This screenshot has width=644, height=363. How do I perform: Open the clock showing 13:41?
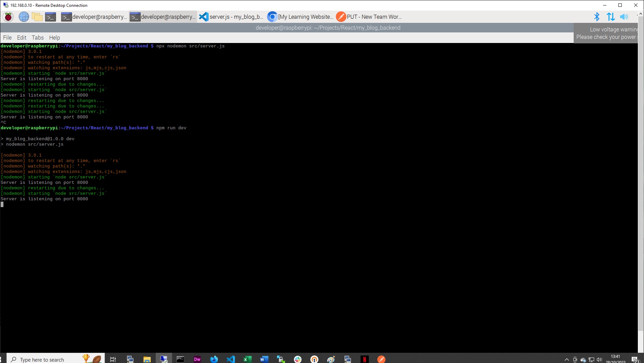(615, 359)
